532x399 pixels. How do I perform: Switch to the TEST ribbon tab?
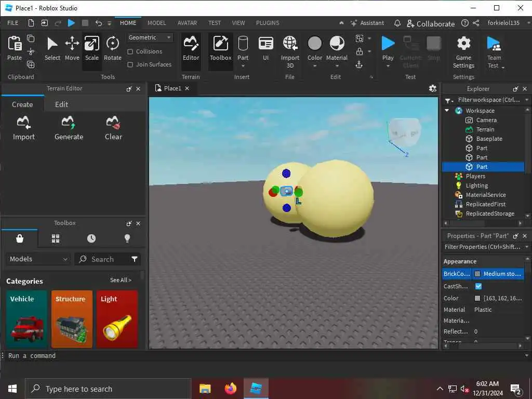(x=215, y=23)
